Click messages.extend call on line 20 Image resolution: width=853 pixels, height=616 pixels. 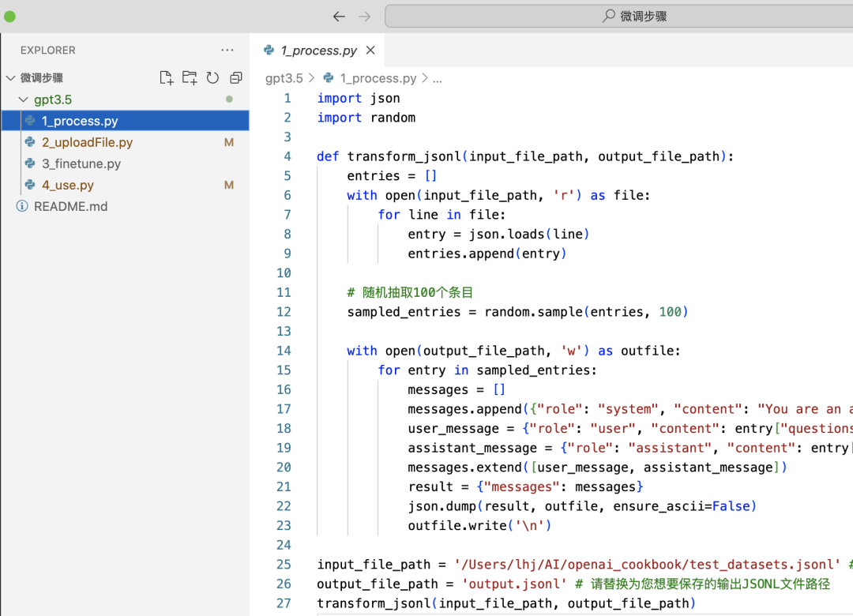point(597,468)
